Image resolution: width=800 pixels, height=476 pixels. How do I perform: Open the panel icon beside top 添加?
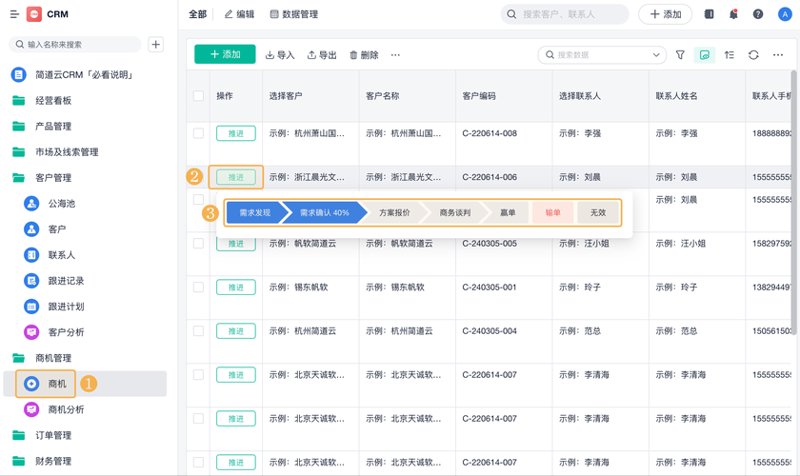pyautogui.click(x=709, y=14)
